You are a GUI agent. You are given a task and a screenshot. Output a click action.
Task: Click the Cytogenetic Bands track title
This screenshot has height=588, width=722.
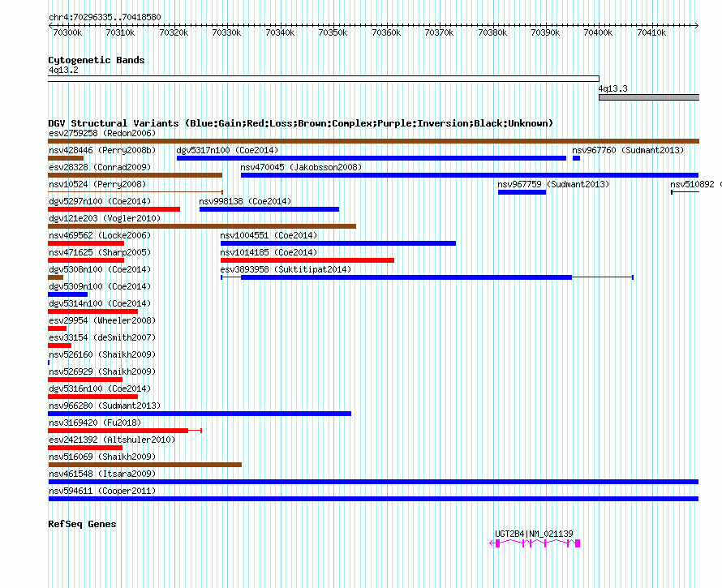tap(97, 60)
